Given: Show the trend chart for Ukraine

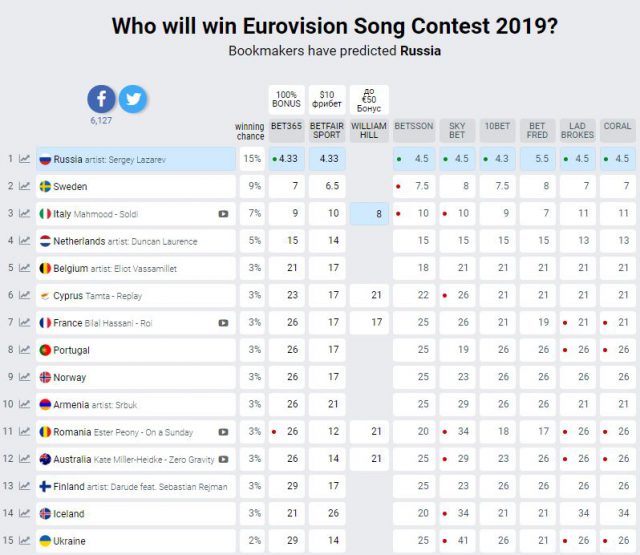Looking at the screenshot, I should coord(24,541).
